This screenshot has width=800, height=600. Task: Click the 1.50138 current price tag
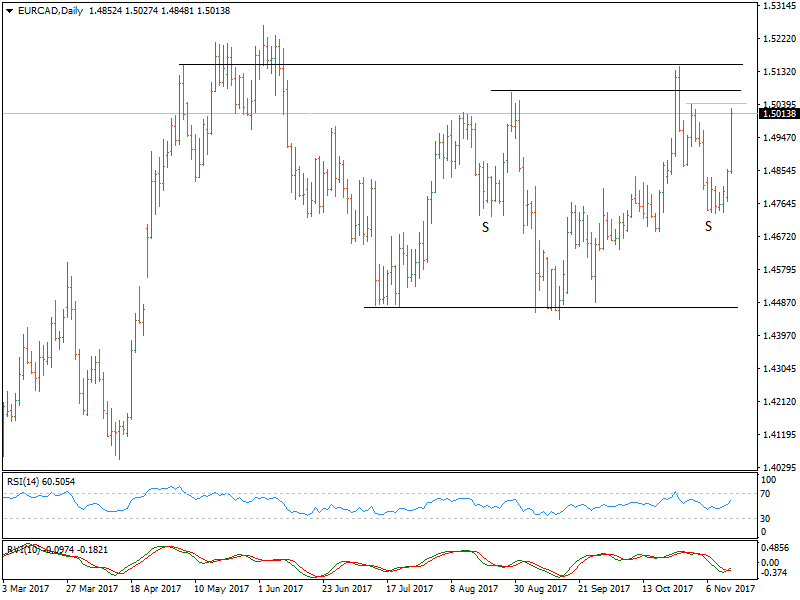pos(777,114)
